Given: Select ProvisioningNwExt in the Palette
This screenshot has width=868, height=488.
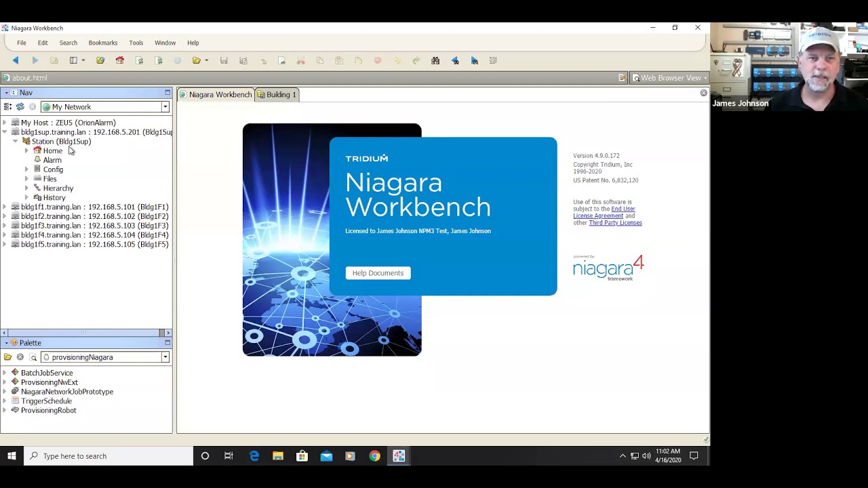Looking at the screenshot, I should point(50,382).
